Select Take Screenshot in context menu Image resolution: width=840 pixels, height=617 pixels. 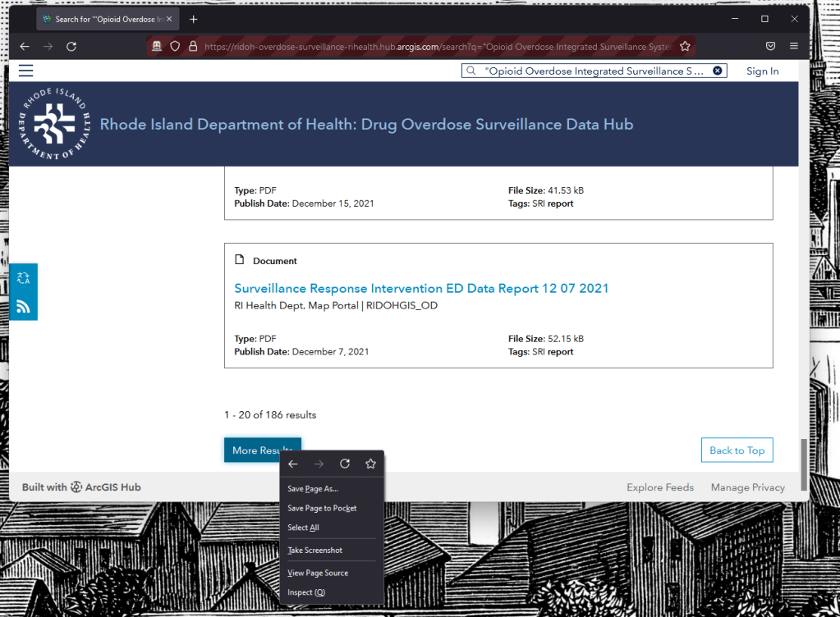tap(314, 551)
